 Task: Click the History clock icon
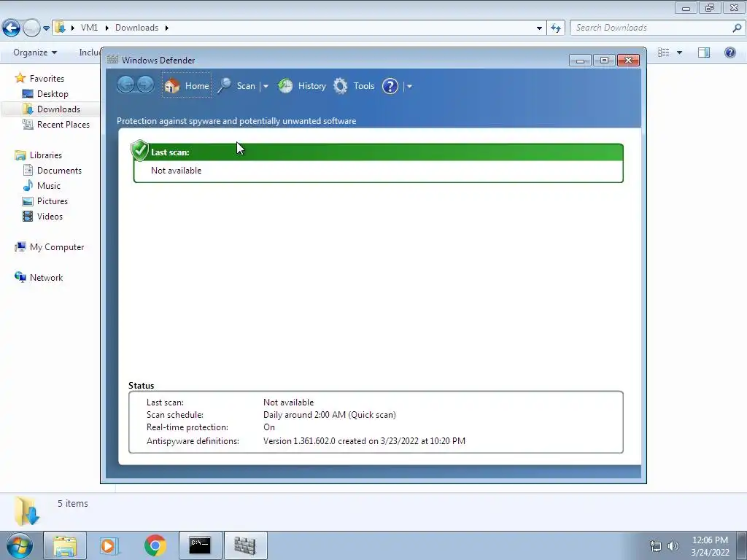pyautogui.click(x=285, y=86)
